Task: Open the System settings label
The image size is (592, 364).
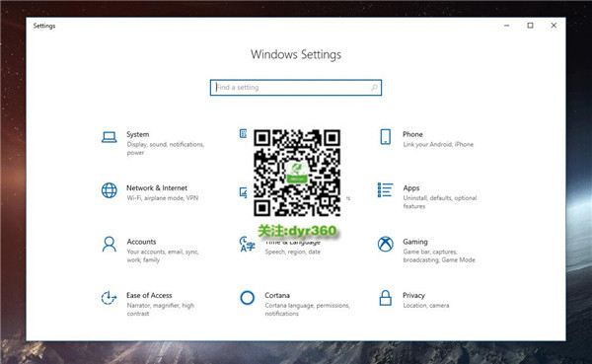Action: [138, 134]
